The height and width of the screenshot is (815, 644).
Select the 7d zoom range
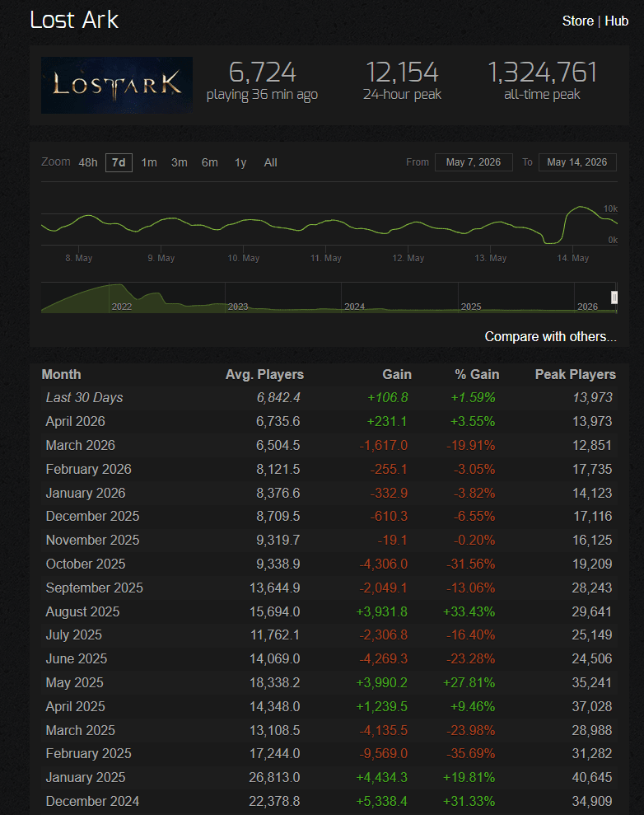click(x=119, y=162)
